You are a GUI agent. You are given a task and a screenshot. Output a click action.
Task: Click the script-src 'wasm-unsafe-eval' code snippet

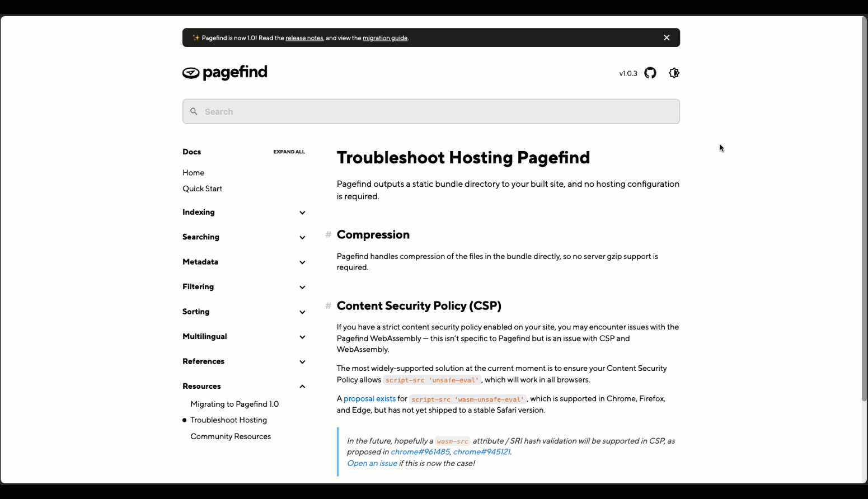pyautogui.click(x=468, y=399)
